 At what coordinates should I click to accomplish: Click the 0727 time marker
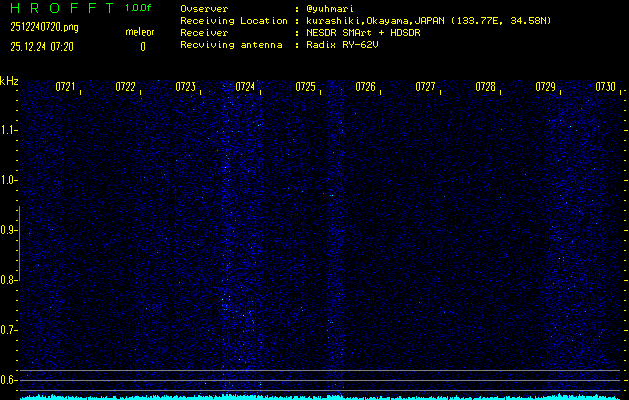coord(425,87)
